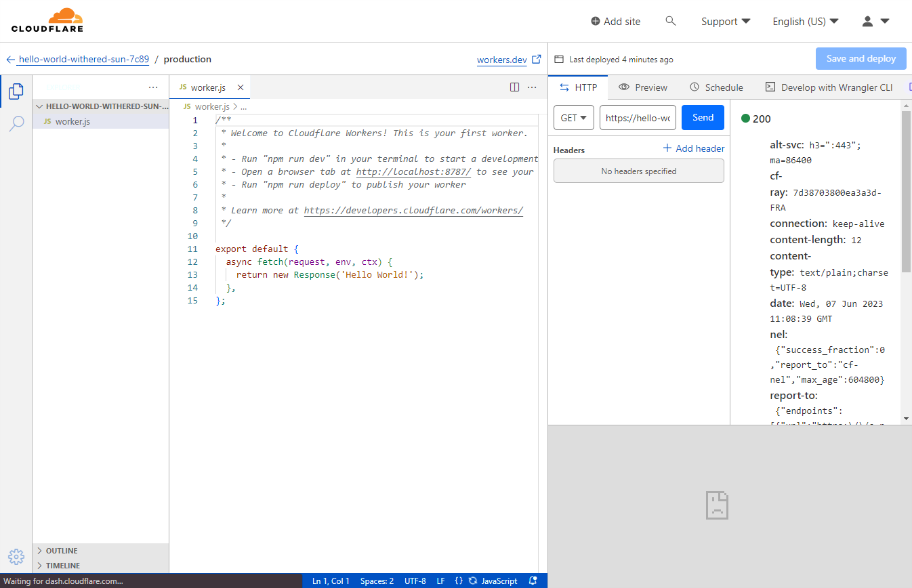Click the back arrow beside worker name
The width and height of the screenshot is (912, 588).
10,60
